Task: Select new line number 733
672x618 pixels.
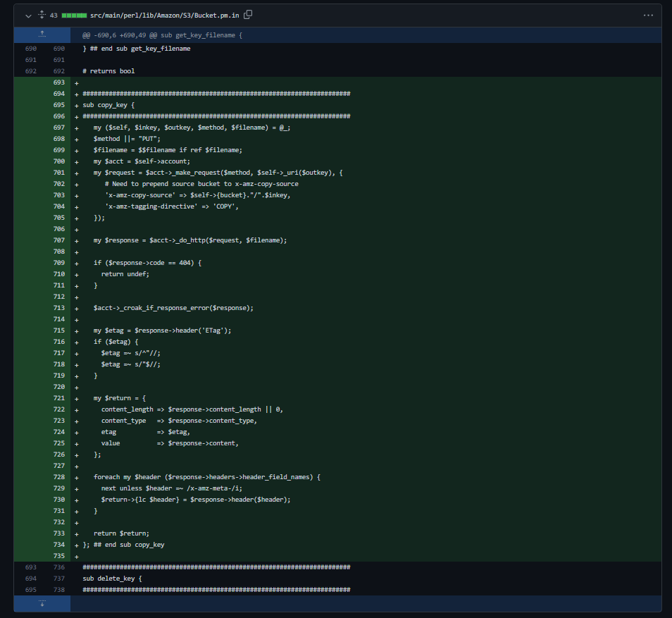Action: (58, 533)
